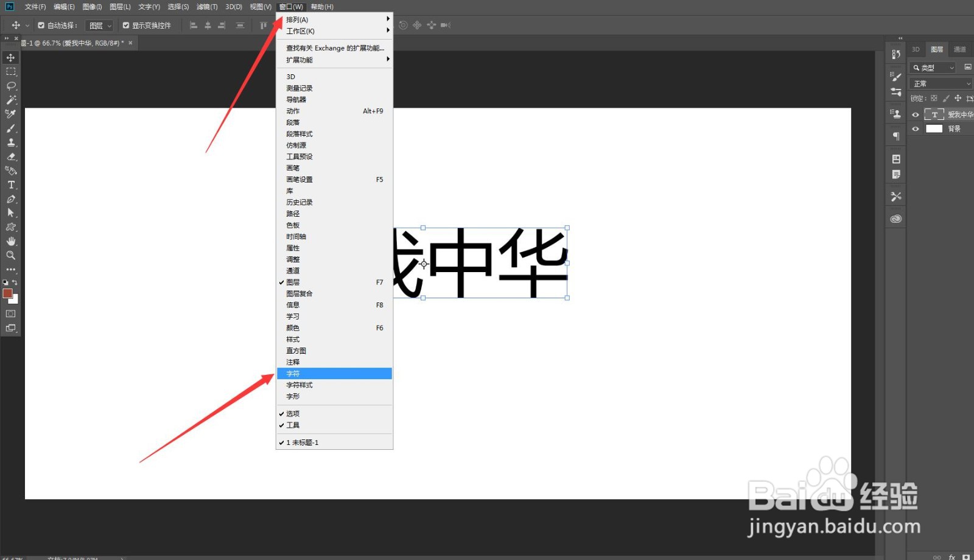Toggle the 显示变换控件 checkbox
The image size is (974, 560).
coord(126,26)
